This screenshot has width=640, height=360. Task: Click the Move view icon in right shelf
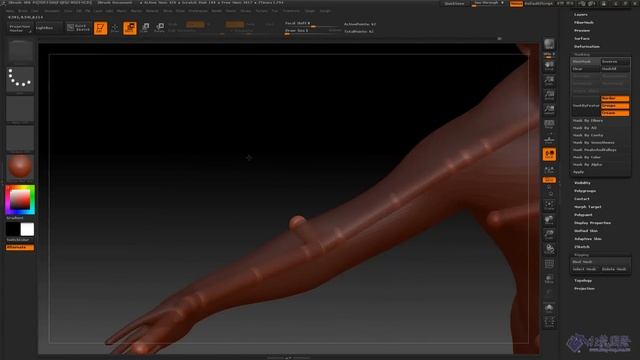point(549,220)
